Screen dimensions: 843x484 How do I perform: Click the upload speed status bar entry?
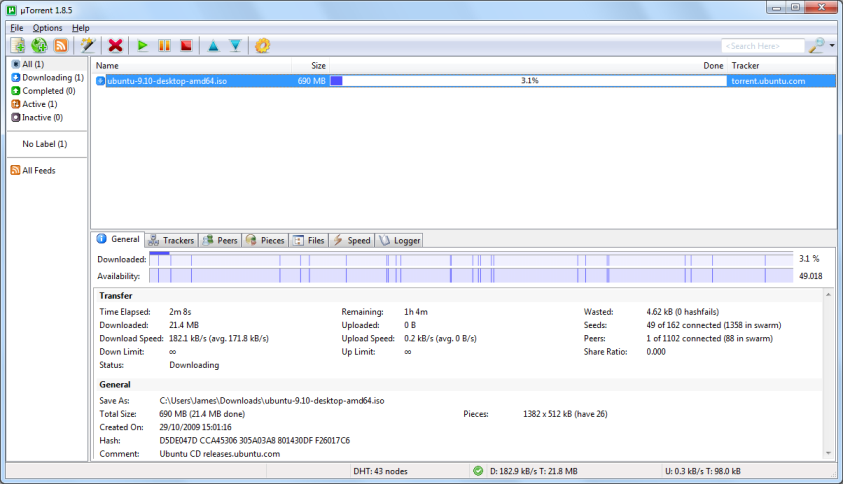703,471
